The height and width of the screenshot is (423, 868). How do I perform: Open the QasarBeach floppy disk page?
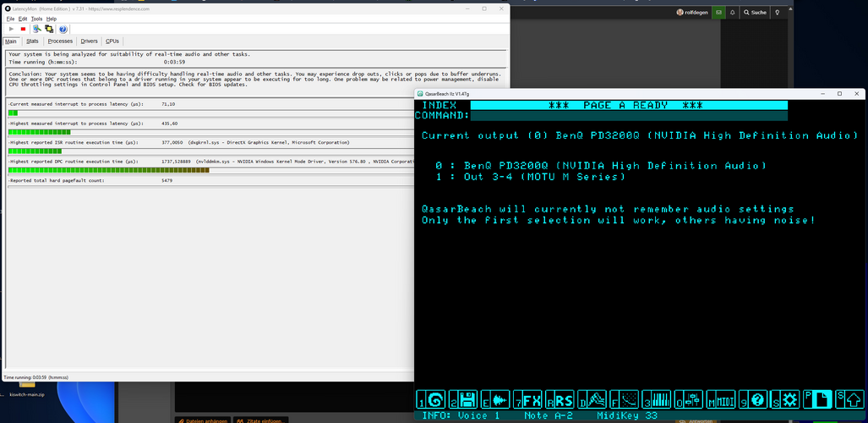point(463,399)
